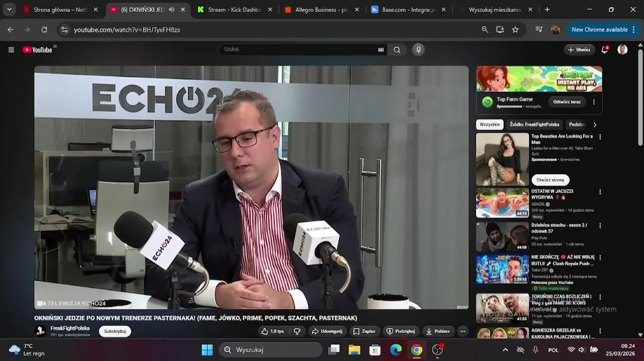The height and width of the screenshot is (361, 644).
Task: Toggle the taskbar microphone tray icon
Action: pyautogui.click(x=535, y=350)
